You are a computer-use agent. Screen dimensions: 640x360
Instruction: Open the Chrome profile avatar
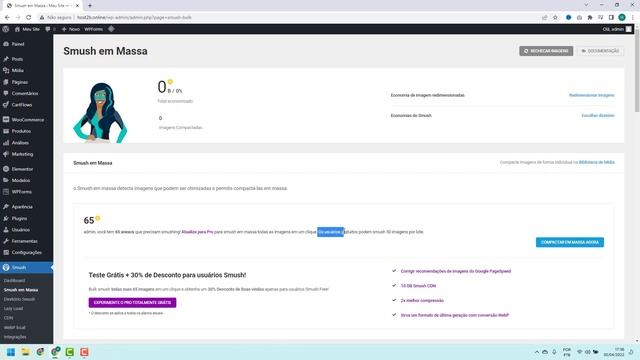coord(622,18)
